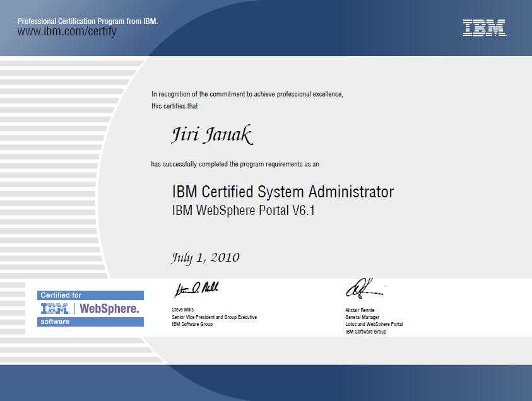
Task: Click 'IBM Certified System Administrator' title
Action: coord(283,192)
